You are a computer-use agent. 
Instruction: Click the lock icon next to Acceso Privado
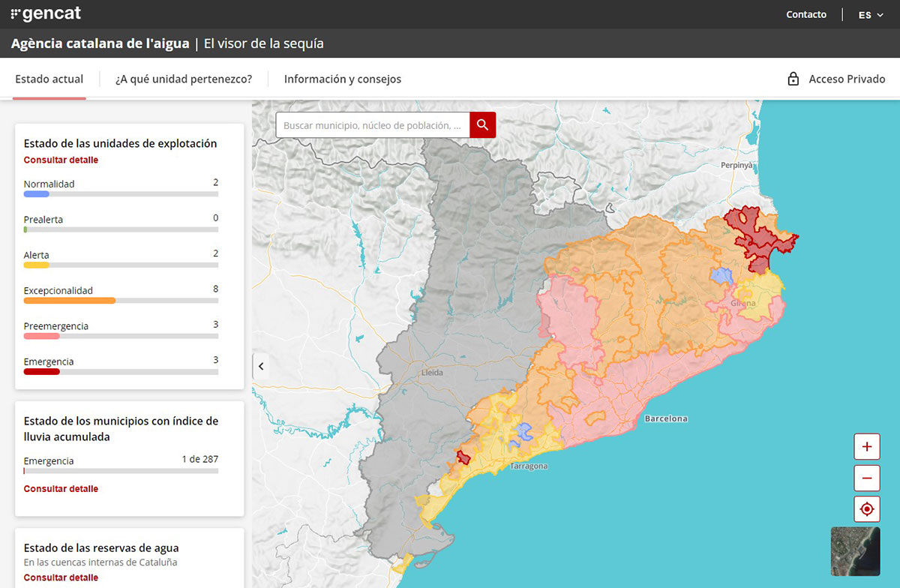[793, 78]
